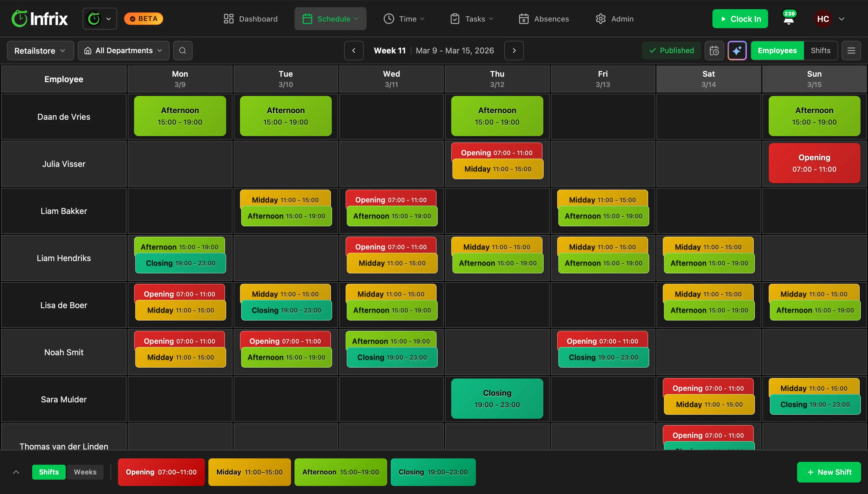Switch to Shifts view in top-right toggle
Image resolution: width=868 pixels, height=494 pixels.
[821, 50]
